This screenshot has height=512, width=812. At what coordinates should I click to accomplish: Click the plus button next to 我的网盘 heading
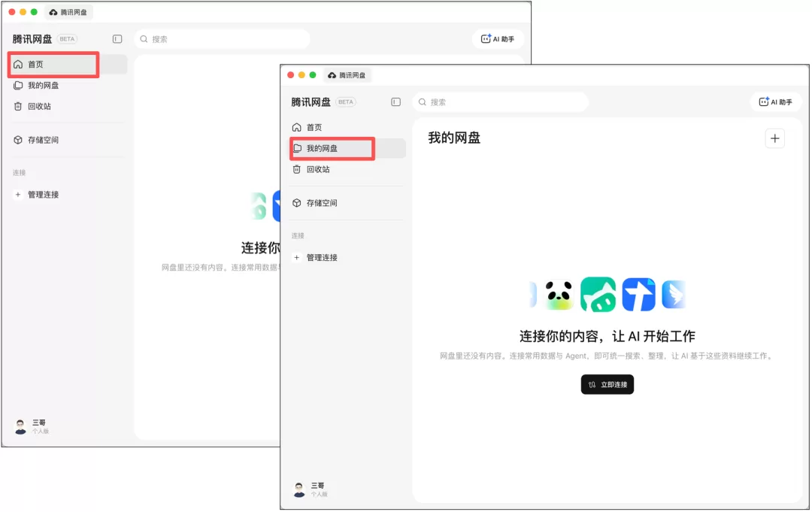(x=774, y=138)
